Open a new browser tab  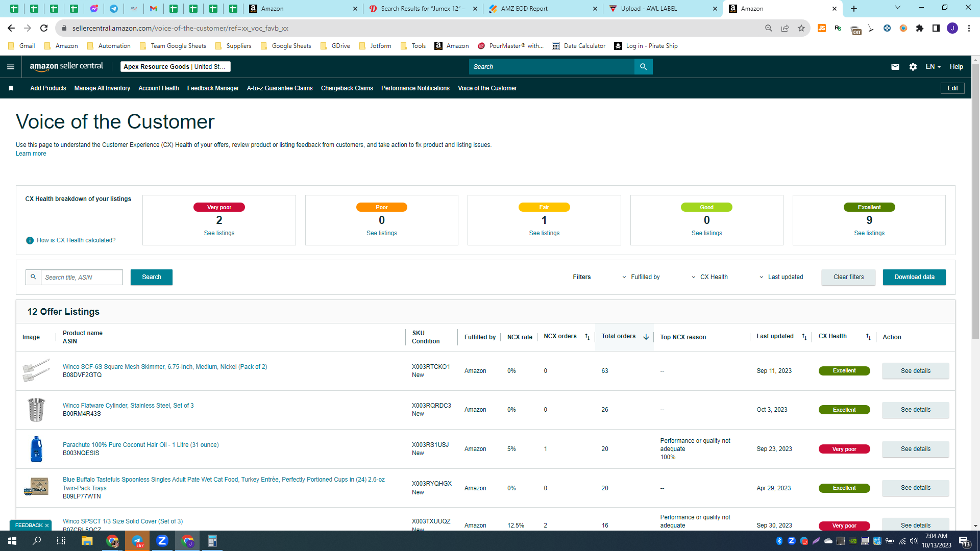854,9
